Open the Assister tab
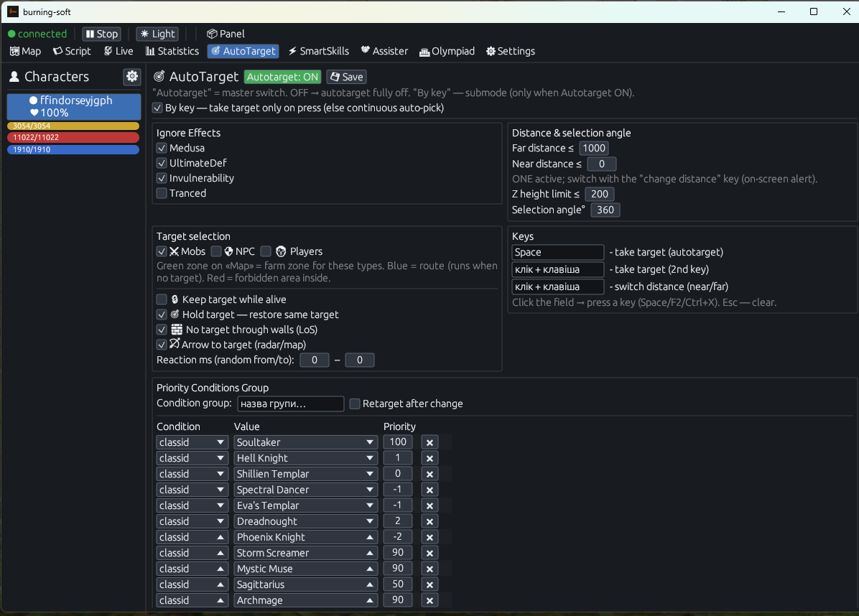Viewport: 859px width, 616px height. pos(384,51)
